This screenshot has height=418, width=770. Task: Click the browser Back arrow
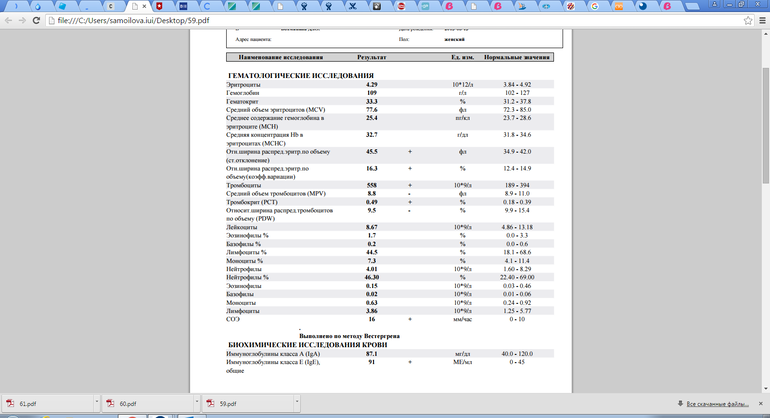click(12, 20)
